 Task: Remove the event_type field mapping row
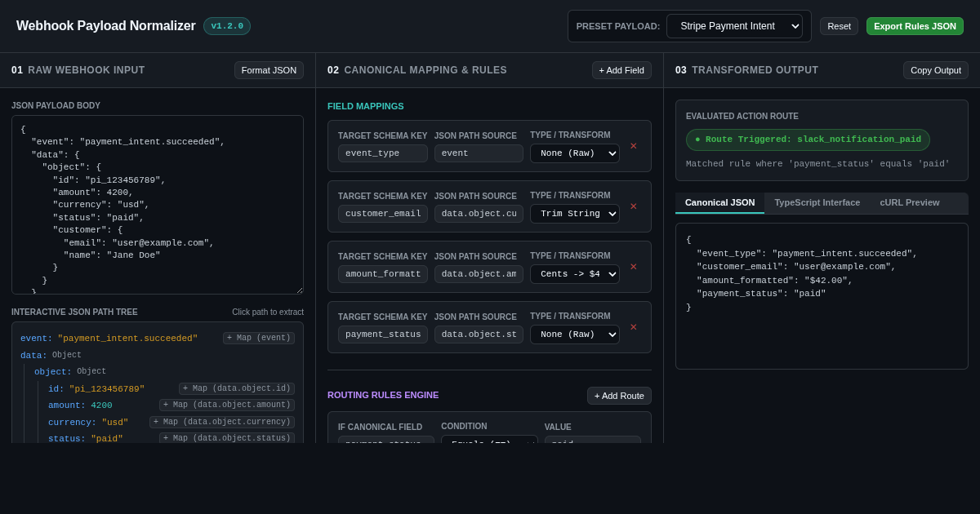coord(633,146)
